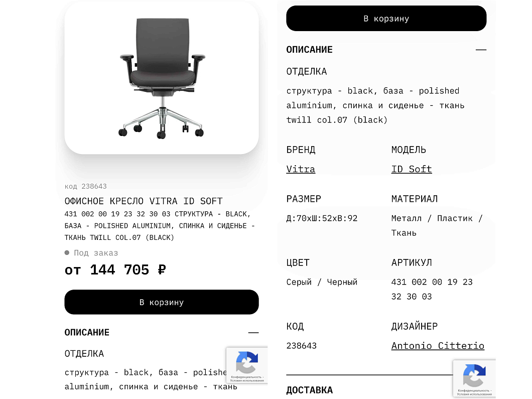Click the 'Под заказ' availability status

pyautogui.click(x=96, y=253)
